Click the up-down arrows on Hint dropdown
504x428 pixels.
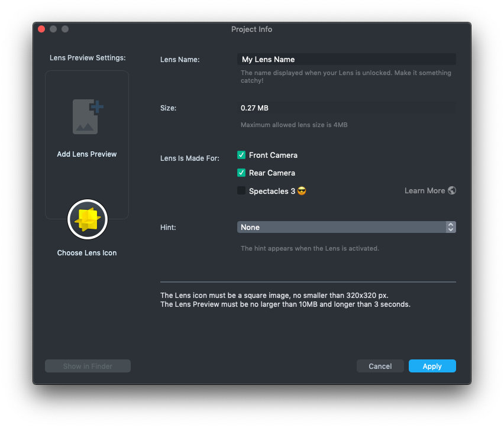point(451,227)
